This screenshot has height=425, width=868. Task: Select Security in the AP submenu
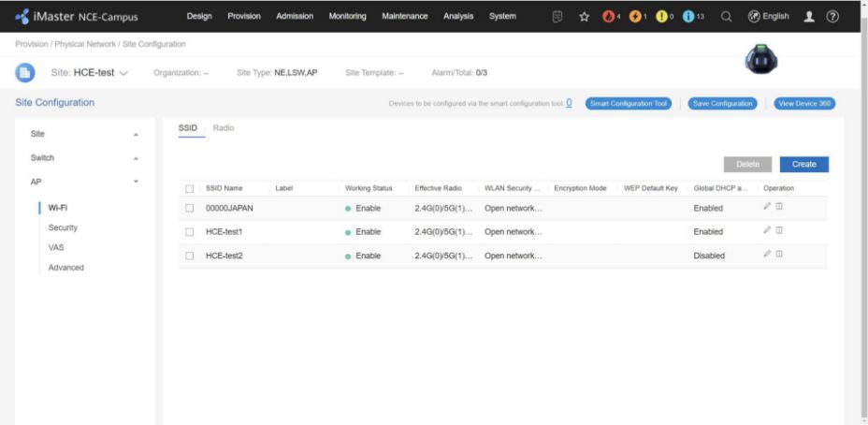point(63,227)
